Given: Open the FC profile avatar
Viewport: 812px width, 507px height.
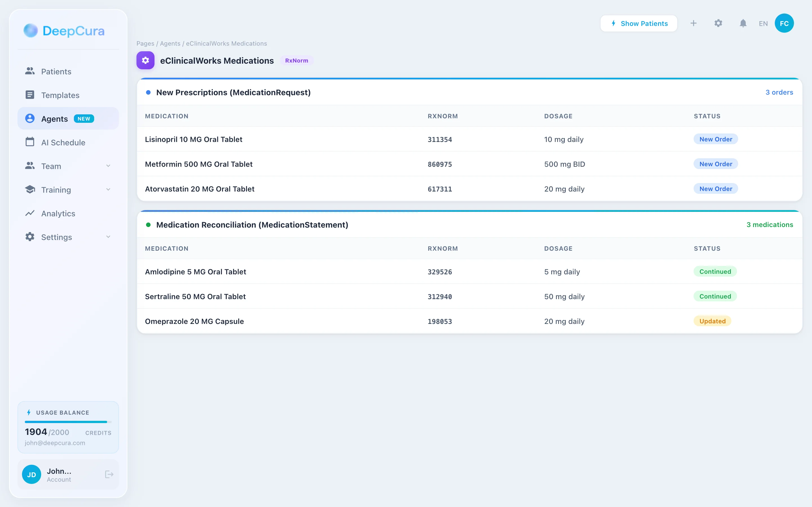Looking at the screenshot, I should [x=784, y=23].
